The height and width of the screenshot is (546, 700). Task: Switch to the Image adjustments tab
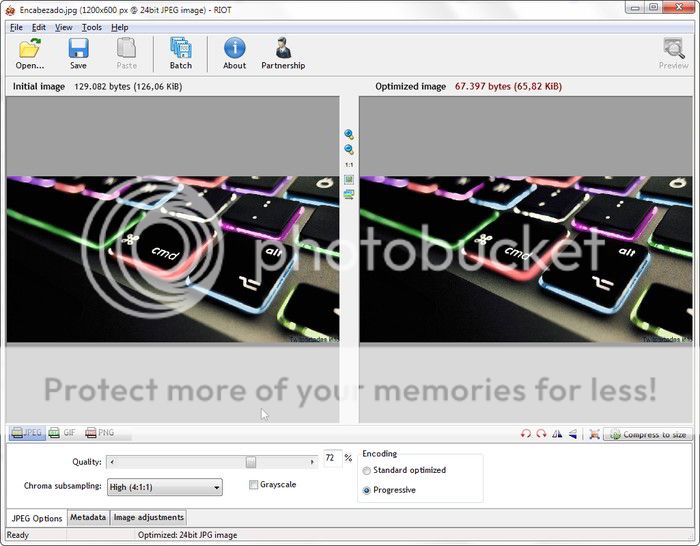(x=149, y=517)
